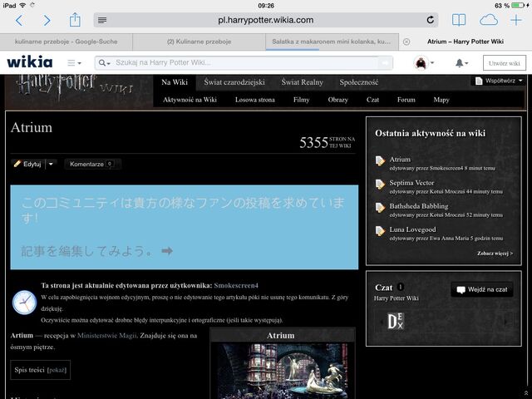Click the chat info badge next to Czat
The height and width of the screenshot is (399, 532).
[401, 287]
